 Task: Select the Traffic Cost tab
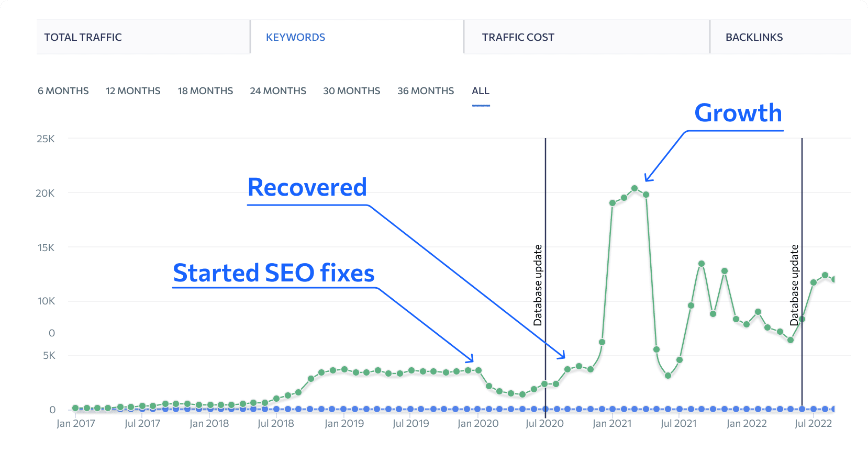tap(518, 37)
